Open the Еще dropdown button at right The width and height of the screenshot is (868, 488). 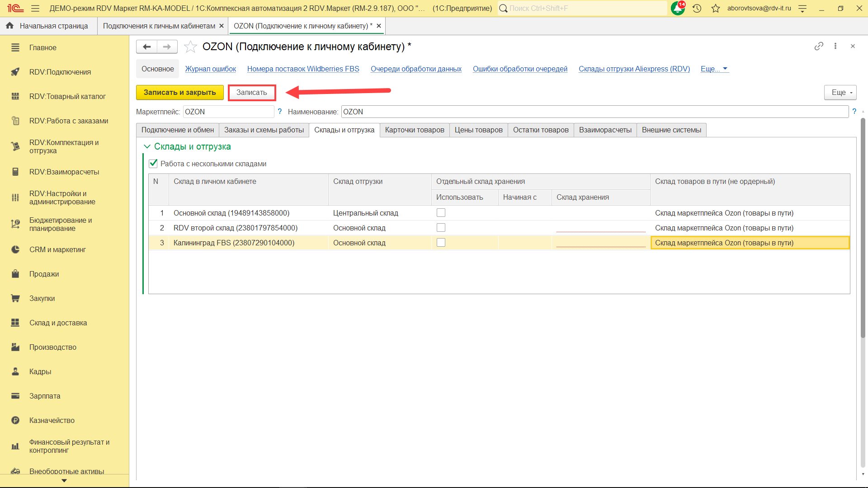coord(840,92)
